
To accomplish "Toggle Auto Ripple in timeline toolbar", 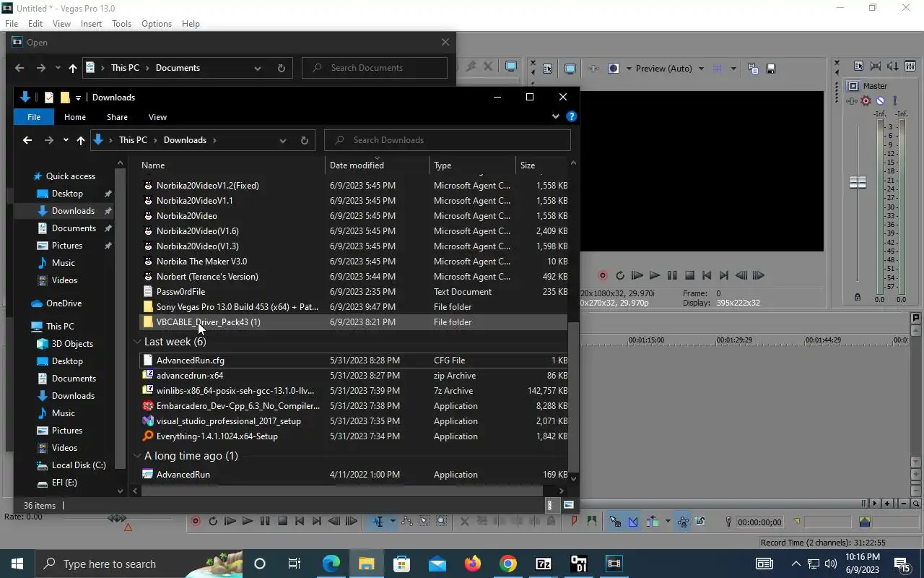I will point(652,521).
